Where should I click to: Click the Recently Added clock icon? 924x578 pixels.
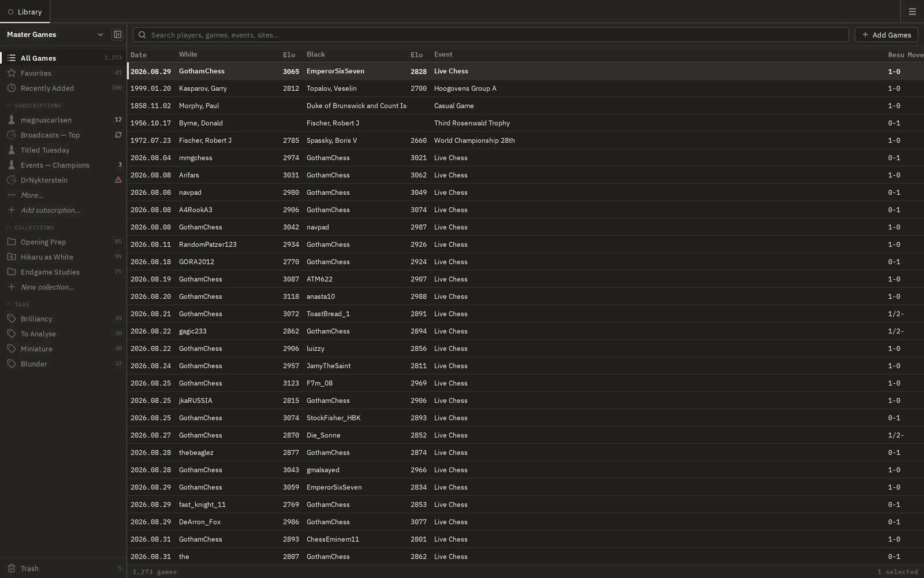click(12, 88)
